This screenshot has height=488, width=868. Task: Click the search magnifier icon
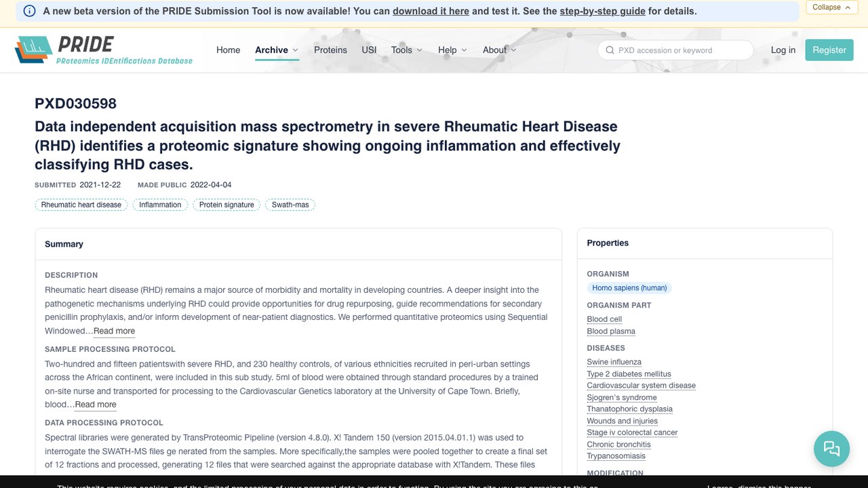610,50
